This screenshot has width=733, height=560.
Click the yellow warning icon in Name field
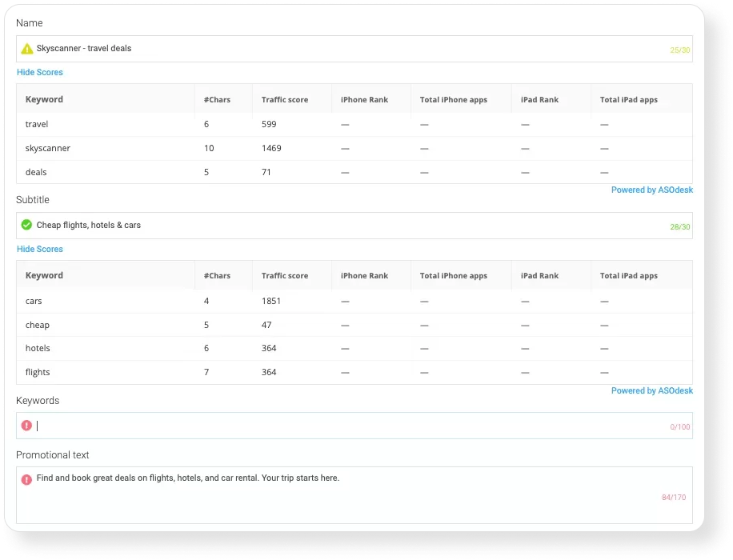(x=27, y=49)
